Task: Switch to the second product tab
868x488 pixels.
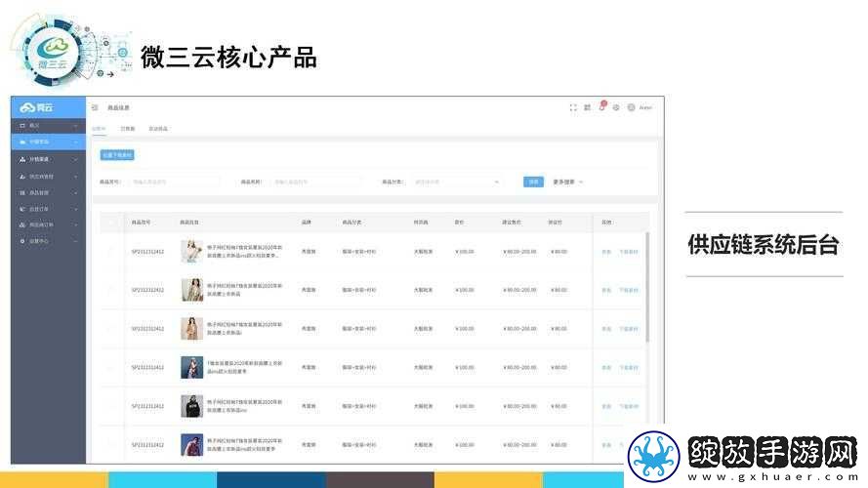Action: (127, 129)
